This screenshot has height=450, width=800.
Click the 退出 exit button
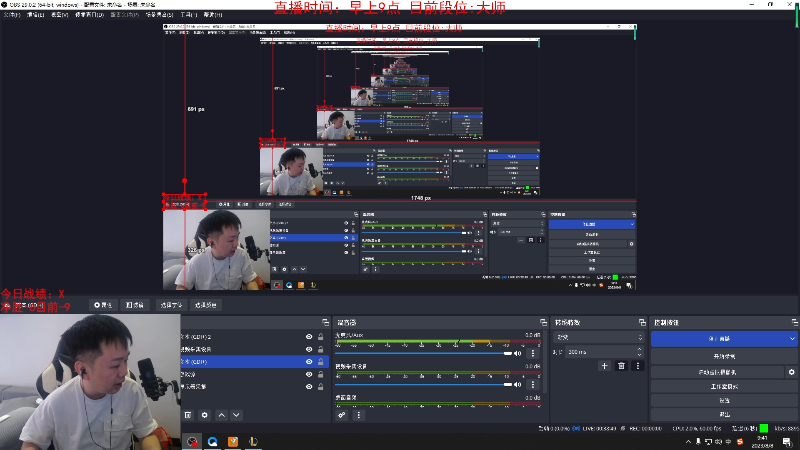pyautogui.click(x=724, y=414)
